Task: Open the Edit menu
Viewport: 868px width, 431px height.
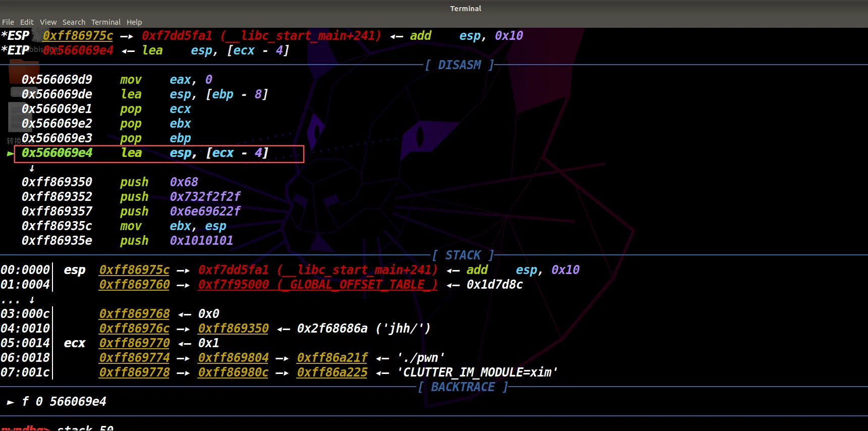Action: point(27,22)
